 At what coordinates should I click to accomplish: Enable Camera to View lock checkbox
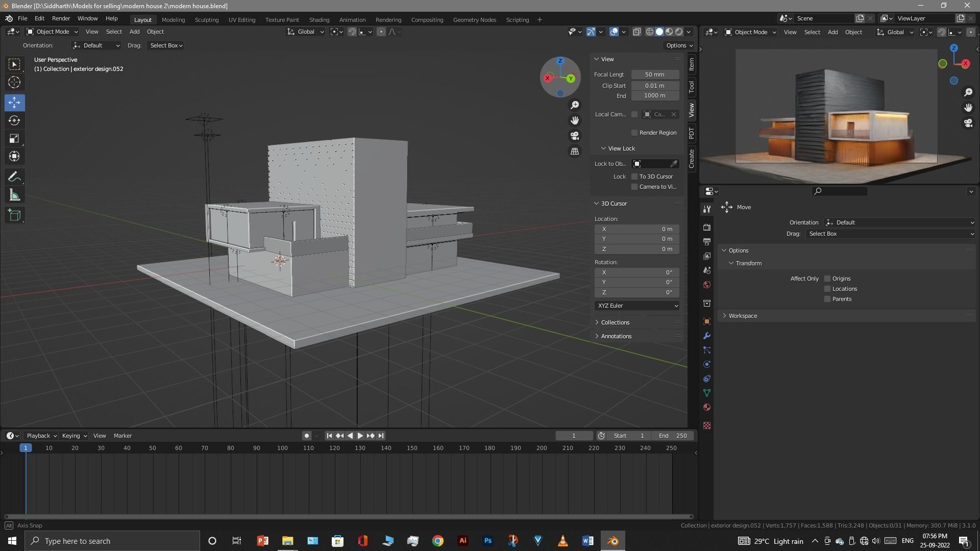[634, 187]
